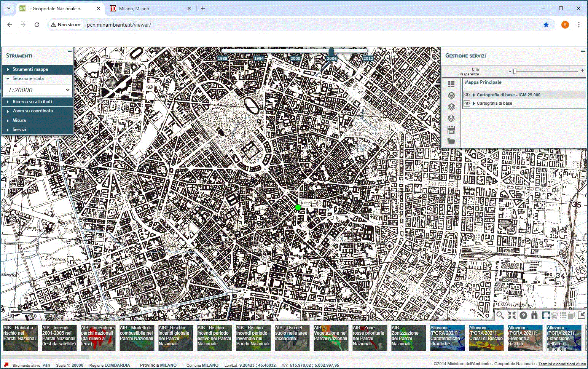588x369 pixels.
Task: Expand the Cartografia di base - IGM 25.000 tree
Action: (474, 95)
